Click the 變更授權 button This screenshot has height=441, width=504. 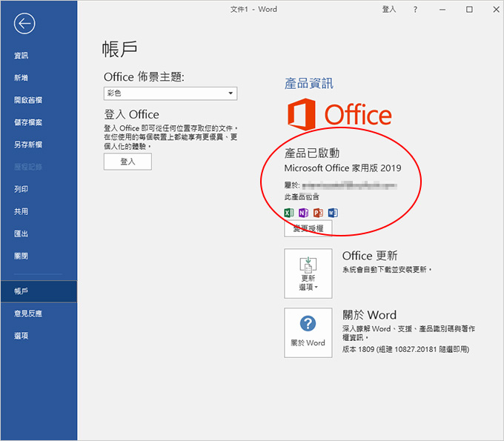308,228
